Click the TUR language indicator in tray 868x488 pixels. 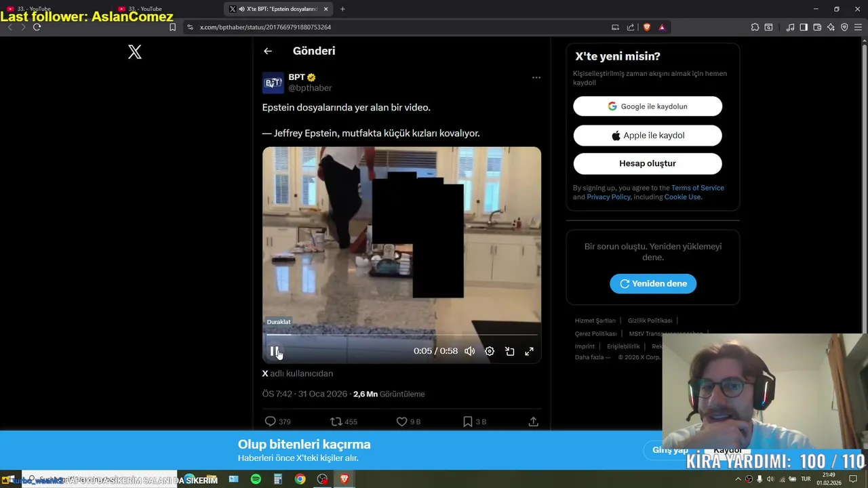pyautogui.click(x=806, y=479)
